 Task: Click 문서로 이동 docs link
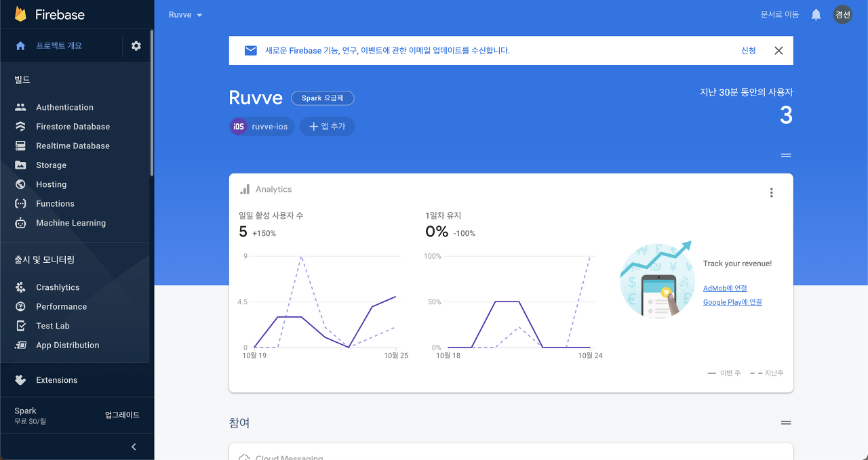pyautogui.click(x=780, y=14)
